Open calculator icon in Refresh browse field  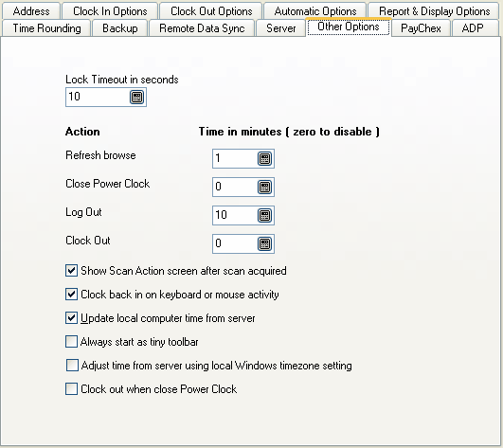264,158
